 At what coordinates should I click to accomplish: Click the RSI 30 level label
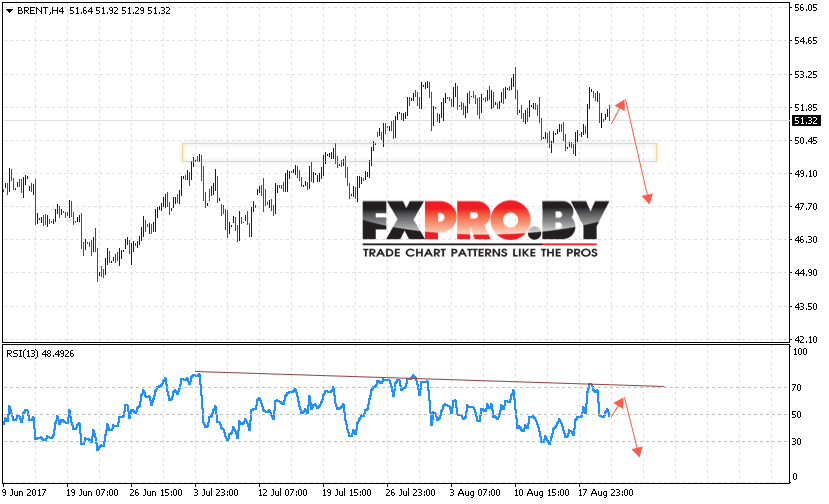pos(797,442)
